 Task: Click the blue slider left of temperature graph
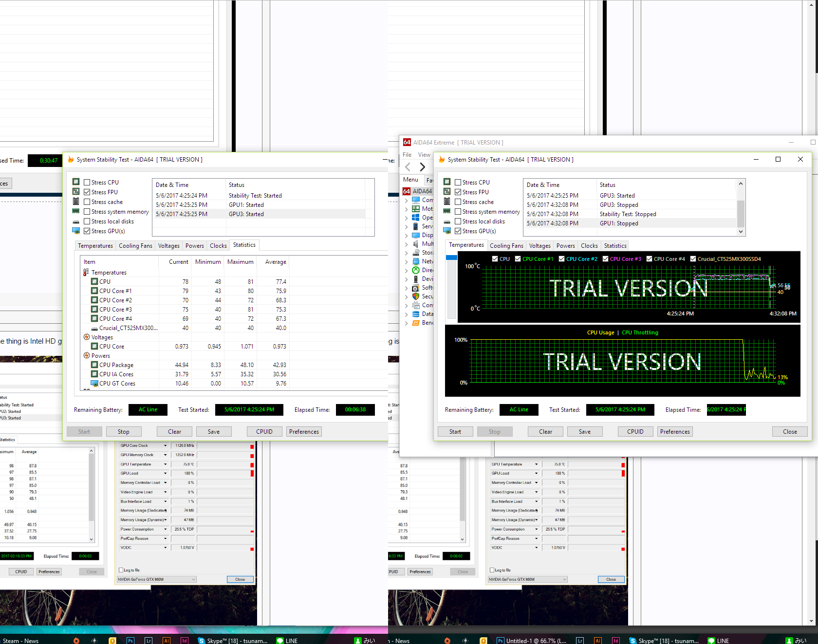click(x=451, y=258)
